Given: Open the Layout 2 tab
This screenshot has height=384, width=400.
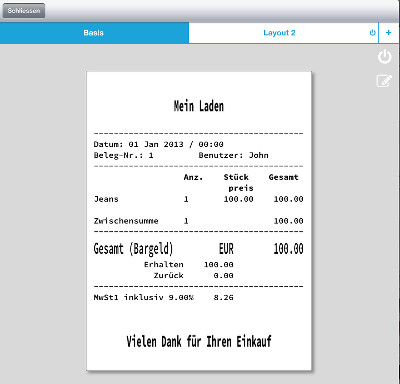Looking at the screenshot, I should 279,33.
